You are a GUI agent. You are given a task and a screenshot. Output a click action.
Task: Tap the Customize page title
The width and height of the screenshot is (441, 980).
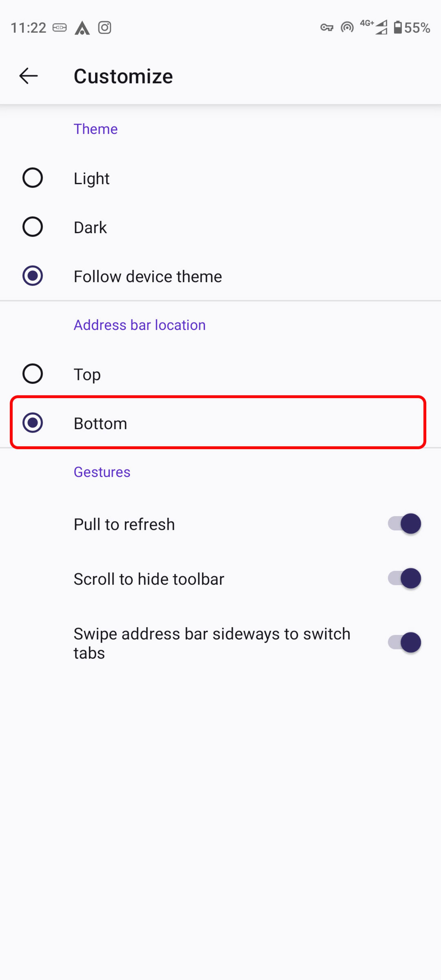tap(123, 76)
